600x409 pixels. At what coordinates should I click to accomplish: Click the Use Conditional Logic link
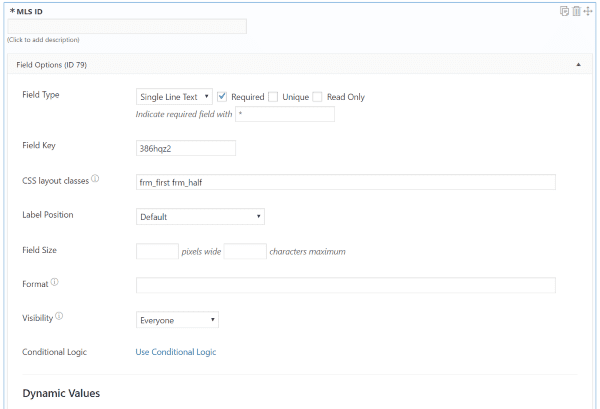176,352
